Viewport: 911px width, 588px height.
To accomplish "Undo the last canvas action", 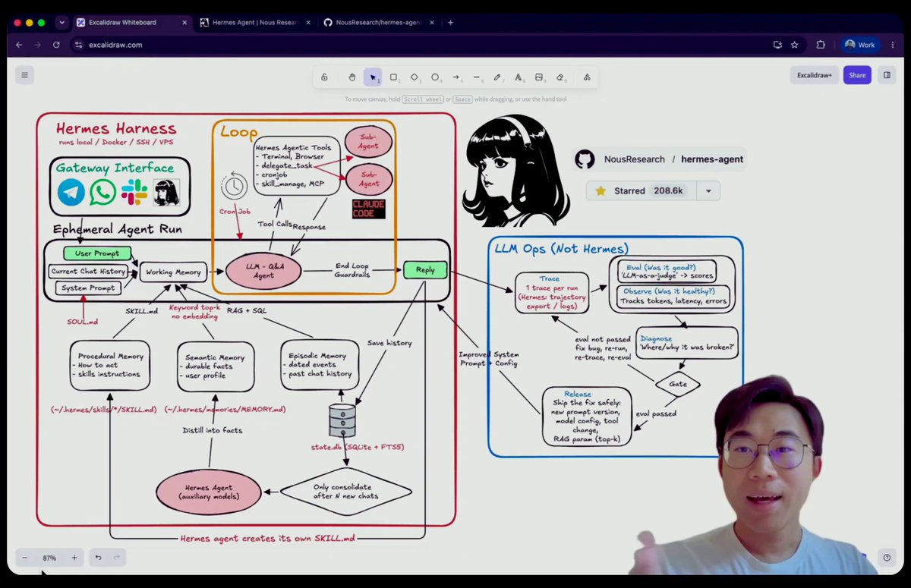I will [98, 558].
